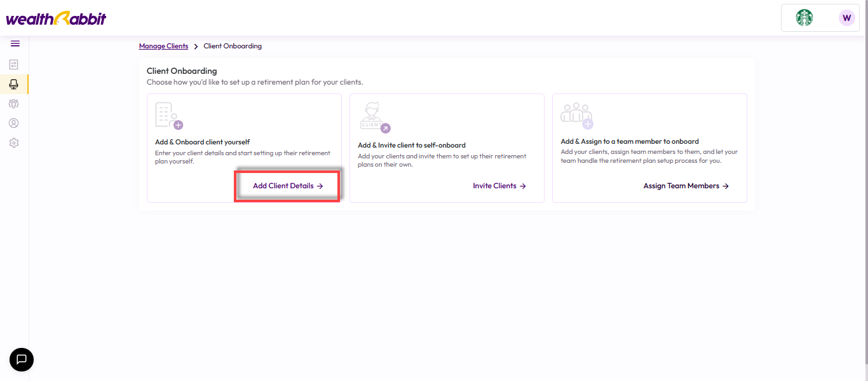Viewport: 868px width, 381px height.
Task: Open the hamburger menu in sidebar
Action: coord(15,43)
